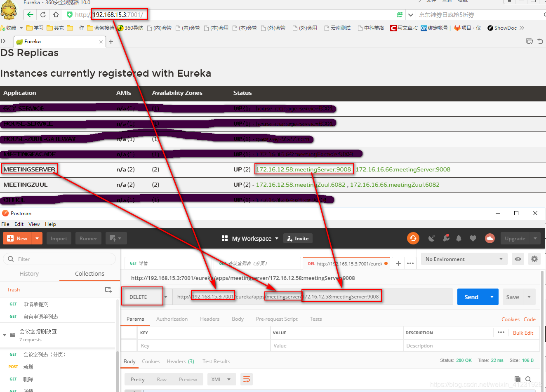546x392 pixels.
Task: Open the notifications bell icon
Action: pyautogui.click(x=459, y=238)
